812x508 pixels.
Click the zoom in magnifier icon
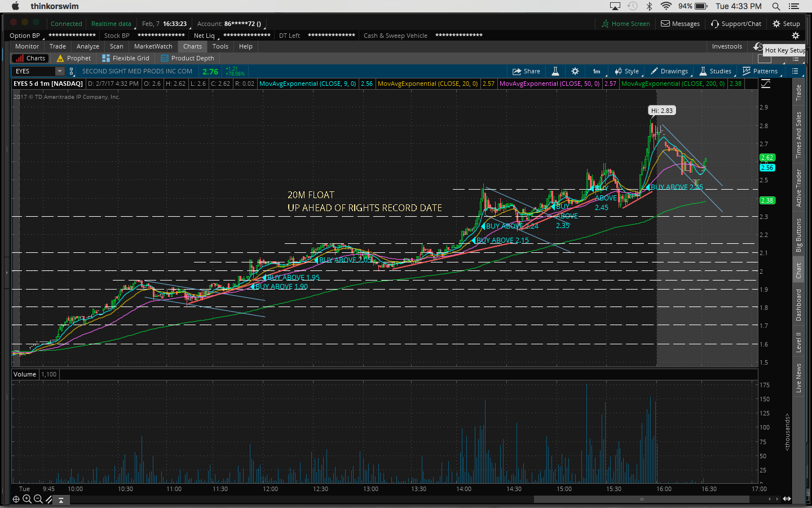pos(27,499)
